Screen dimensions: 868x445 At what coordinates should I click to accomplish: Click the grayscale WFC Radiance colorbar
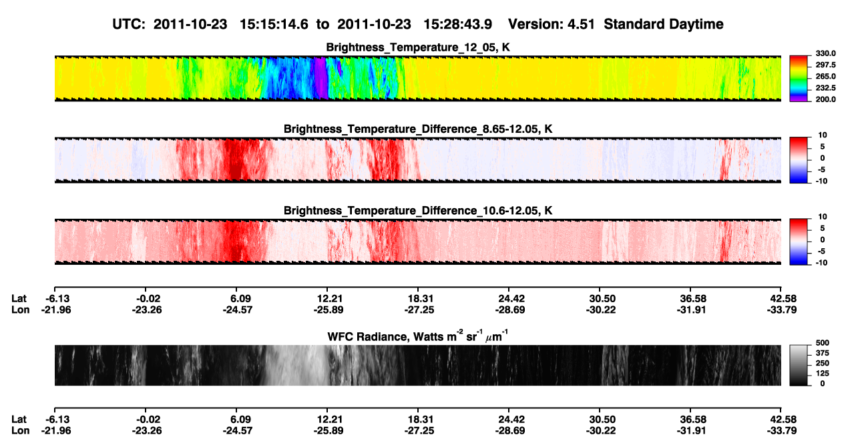[x=799, y=365]
